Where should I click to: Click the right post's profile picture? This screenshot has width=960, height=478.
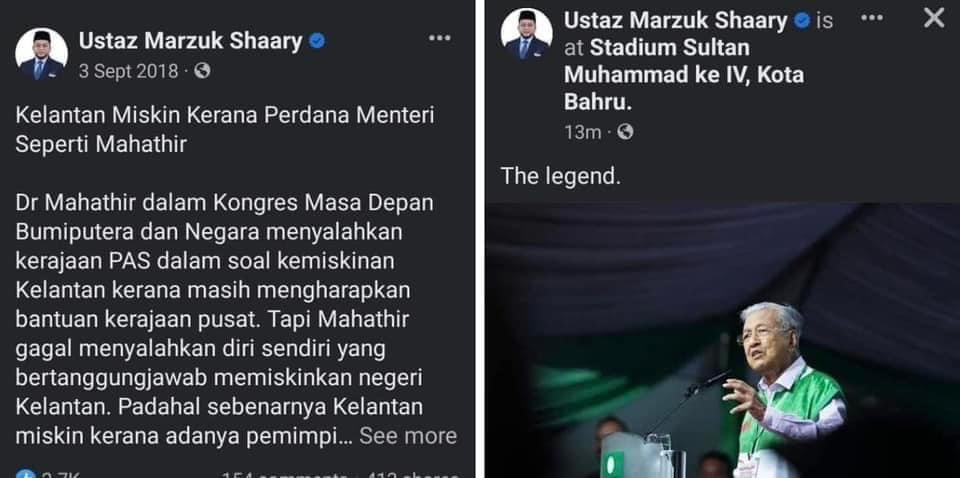[527, 34]
